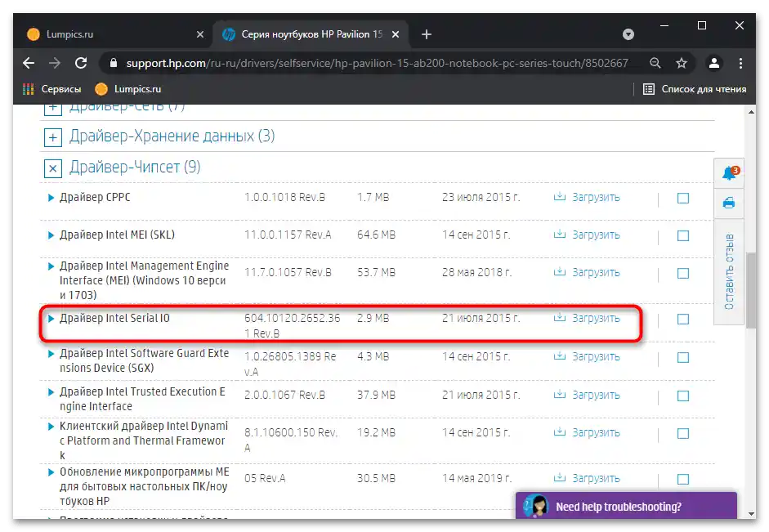Image resolution: width=769 pixels, height=532 pixels.
Task: Reload the HP support page
Action: [81, 63]
